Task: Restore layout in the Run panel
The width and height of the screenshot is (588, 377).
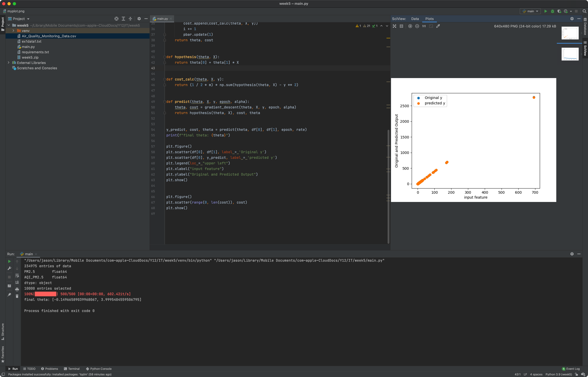Action: (x=9, y=286)
